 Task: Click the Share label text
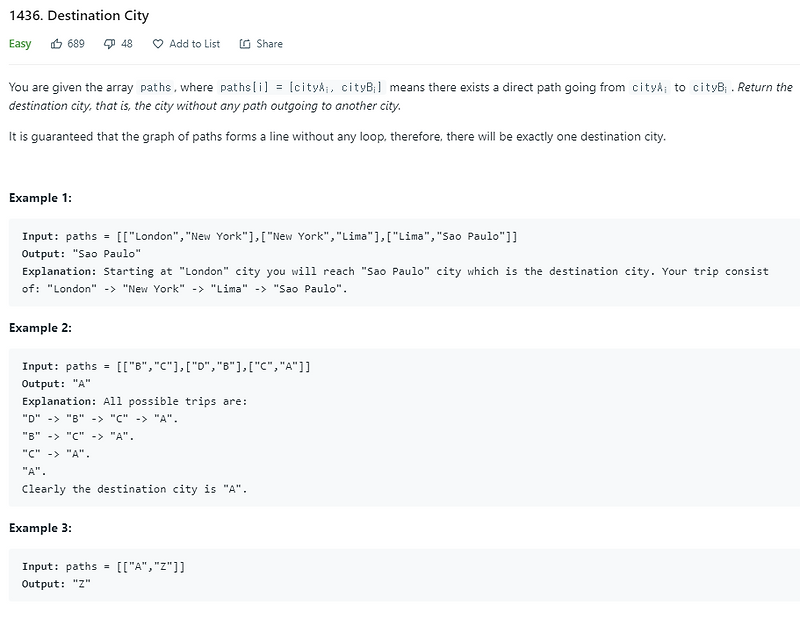(x=267, y=44)
